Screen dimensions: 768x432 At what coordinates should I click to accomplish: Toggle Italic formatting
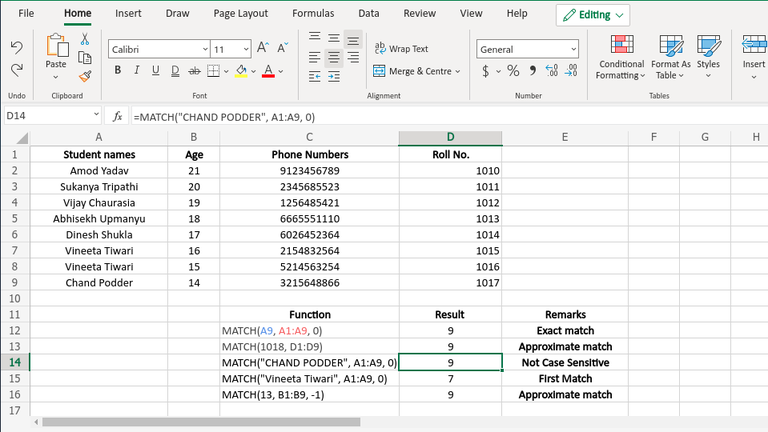point(137,71)
